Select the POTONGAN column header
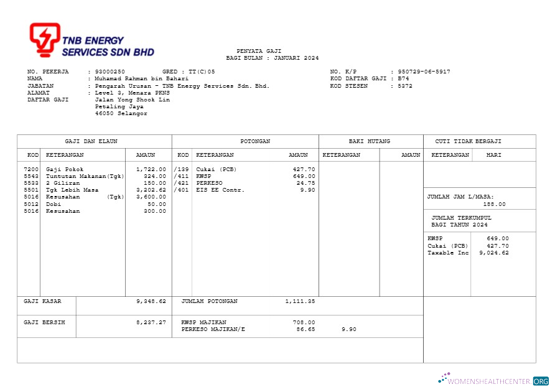Screen dimensions: 555x392 click(255, 141)
